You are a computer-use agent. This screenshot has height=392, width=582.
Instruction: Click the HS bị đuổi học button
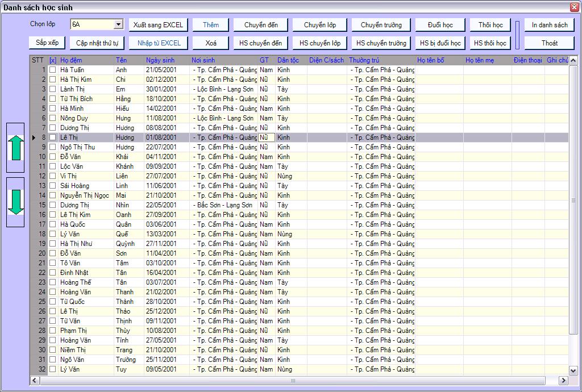tap(440, 43)
